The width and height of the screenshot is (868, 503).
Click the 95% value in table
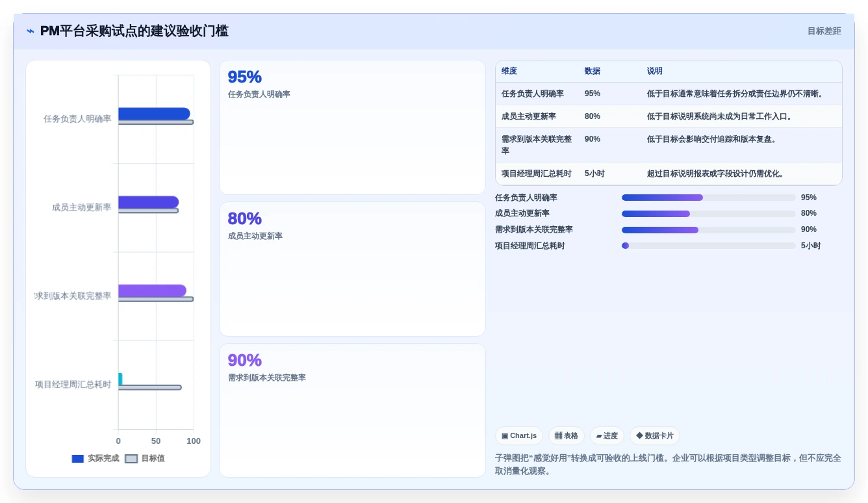click(593, 94)
